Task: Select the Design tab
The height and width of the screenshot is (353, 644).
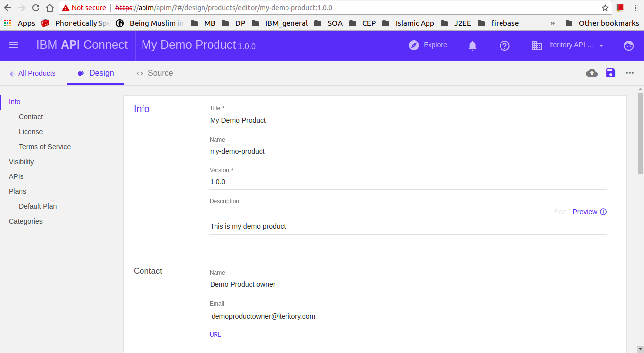Action: click(96, 73)
